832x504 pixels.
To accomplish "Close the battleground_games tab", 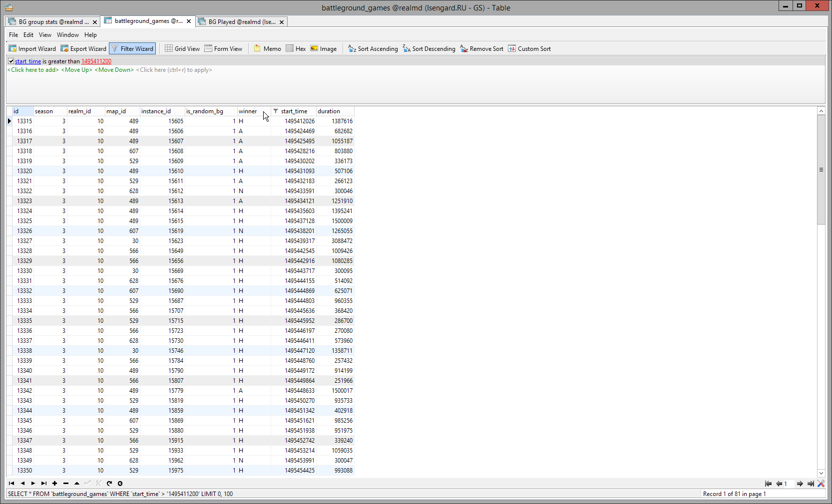I will click(x=189, y=21).
